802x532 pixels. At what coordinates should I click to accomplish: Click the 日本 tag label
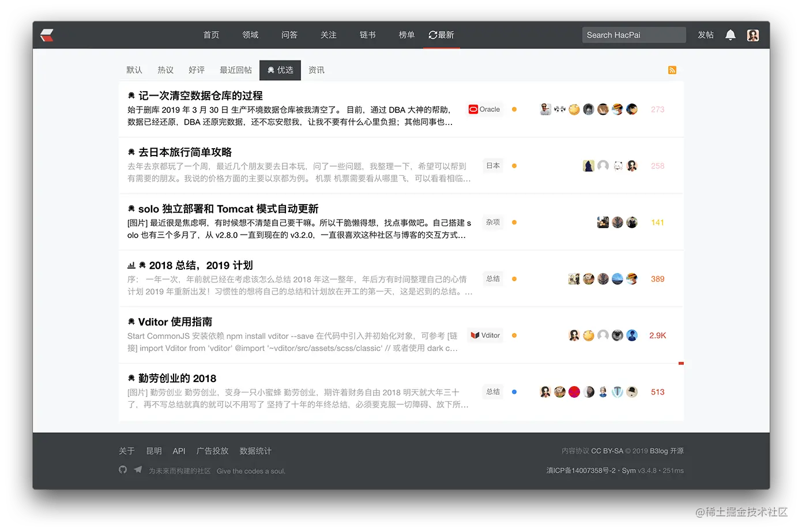pos(493,166)
